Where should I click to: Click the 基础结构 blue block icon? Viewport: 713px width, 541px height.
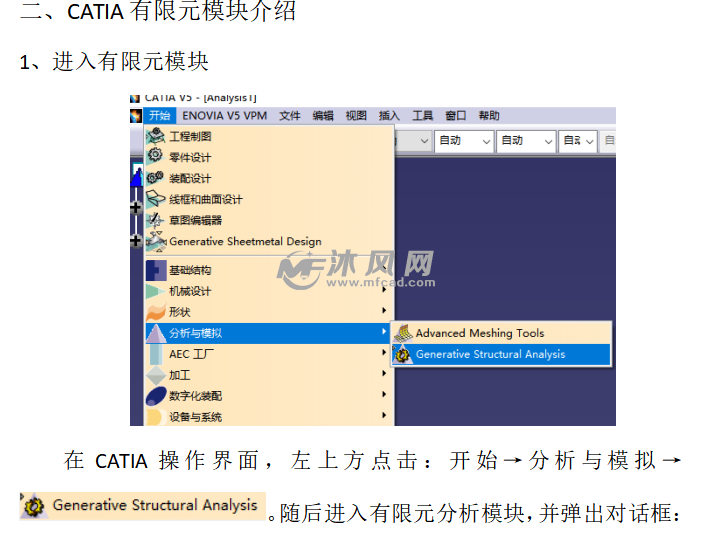point(156,270)
